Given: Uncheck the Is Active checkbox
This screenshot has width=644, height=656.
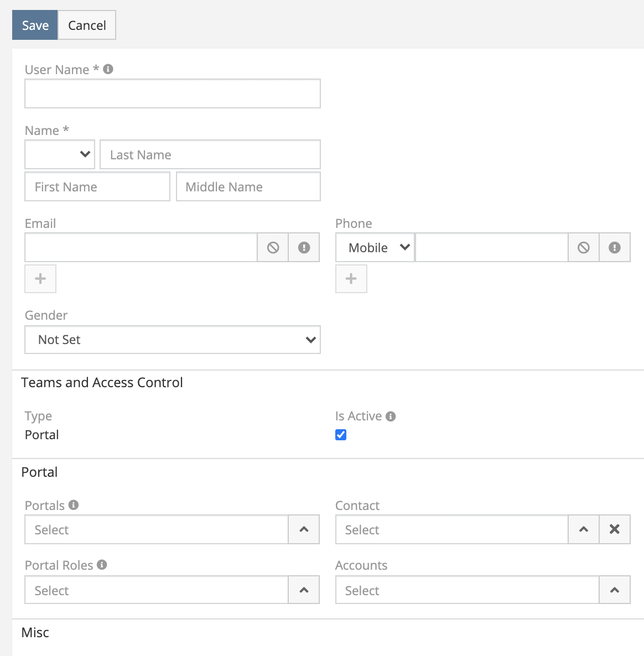Looking at the screenshot, I should pos(341,435).
